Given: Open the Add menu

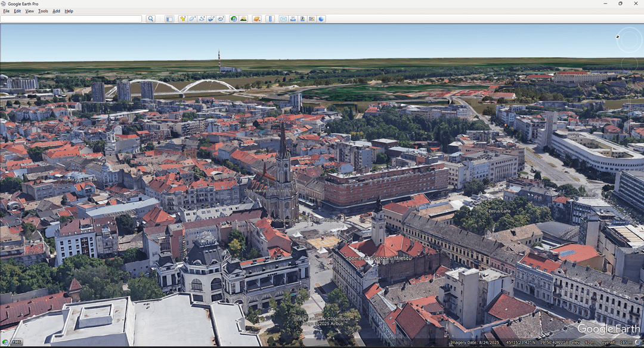Looking at the screenshot, I should [56, 11].
